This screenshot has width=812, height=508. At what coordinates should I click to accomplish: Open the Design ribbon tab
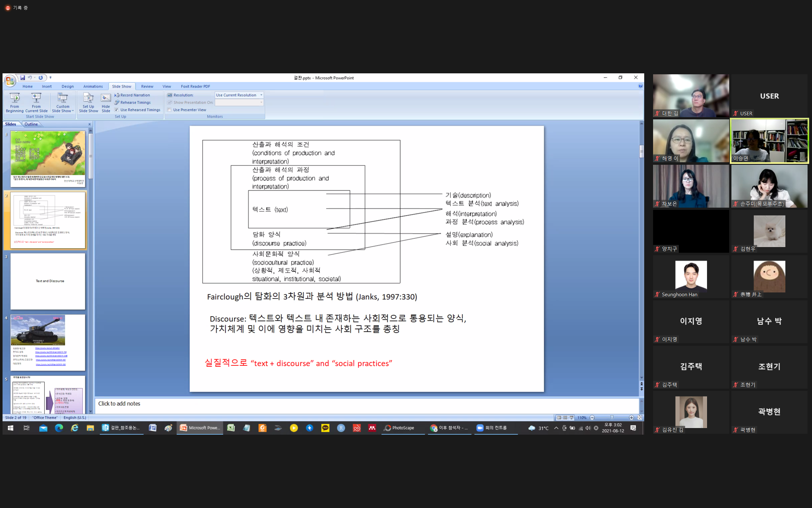click(x=68, y=86)
